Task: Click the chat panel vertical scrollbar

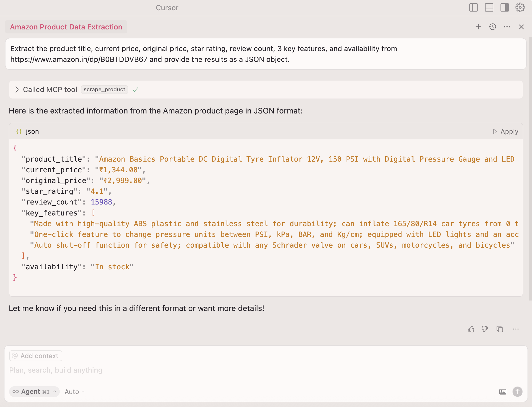Action: [x=530, y=169]
